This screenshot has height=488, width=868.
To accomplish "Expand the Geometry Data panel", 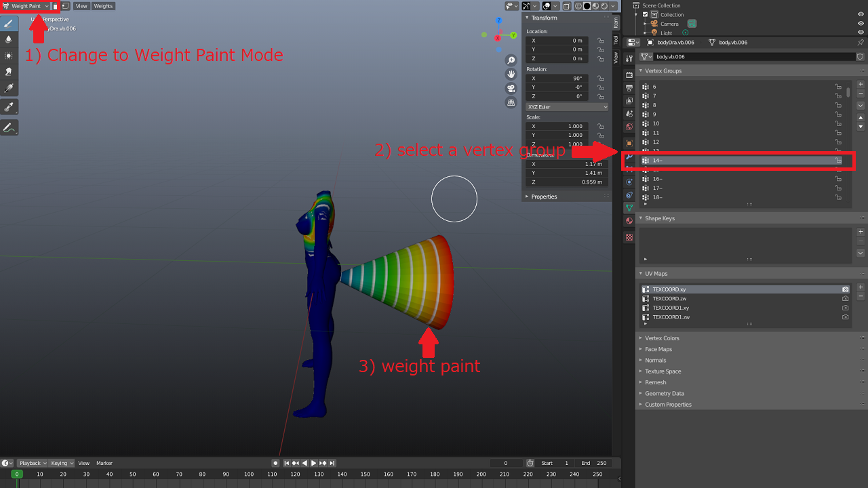I will [x=665, y=393].
